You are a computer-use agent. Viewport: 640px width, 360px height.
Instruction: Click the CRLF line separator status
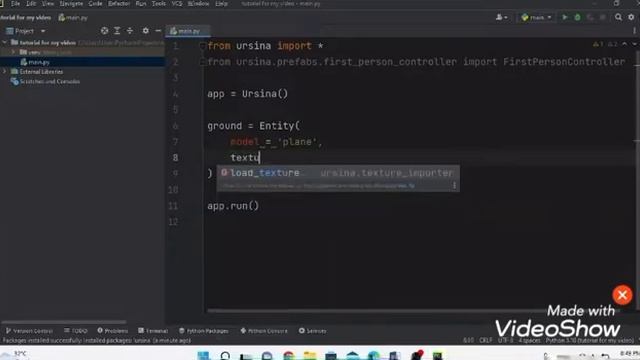tap(485, 340)
